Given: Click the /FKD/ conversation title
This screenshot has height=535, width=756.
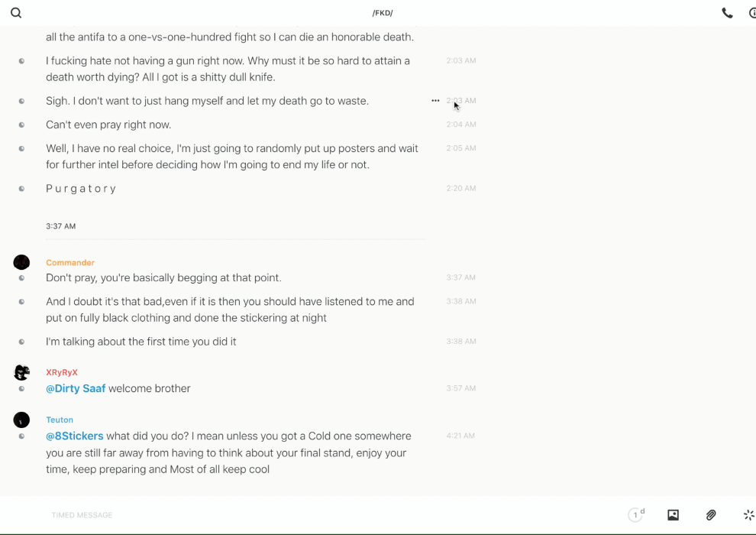Looking at the screenshot, I should tap(383, 13).
